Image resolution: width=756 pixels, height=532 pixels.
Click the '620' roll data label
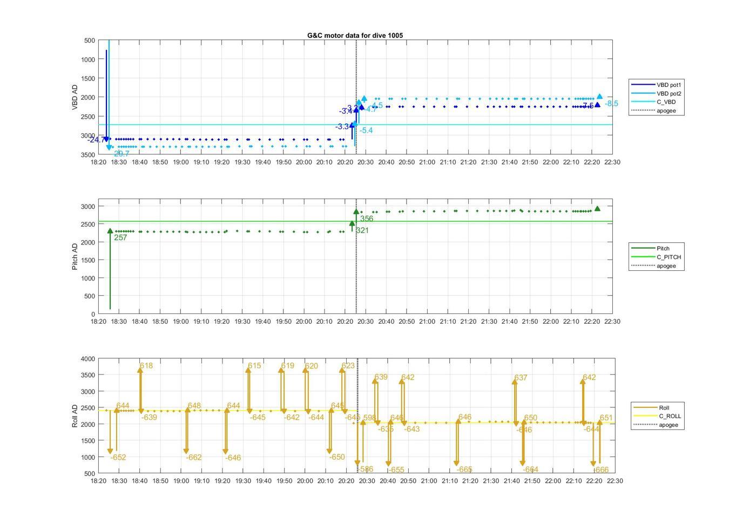click(x=312, y=366)
